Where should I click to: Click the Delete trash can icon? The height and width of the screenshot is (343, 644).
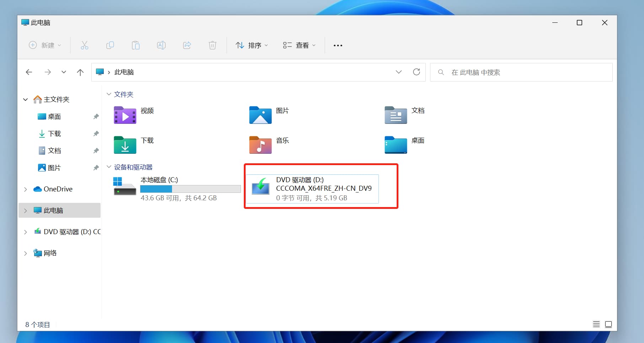tap(213, 45)
